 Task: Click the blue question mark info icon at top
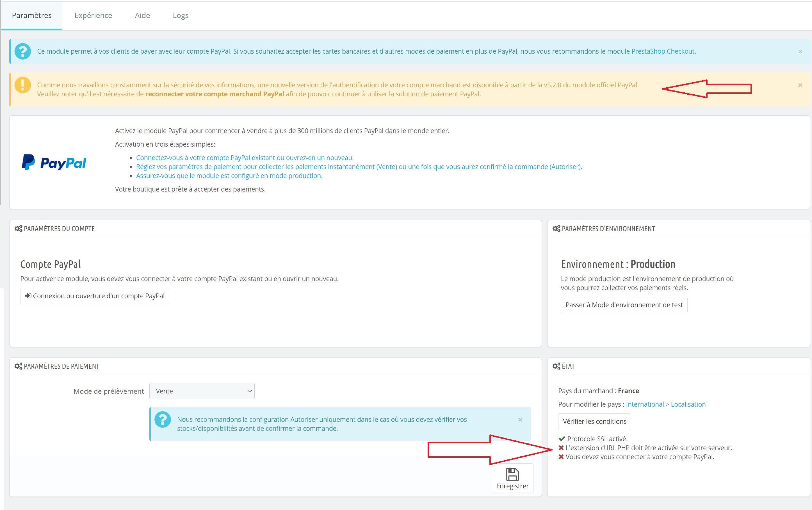[23, 52]
